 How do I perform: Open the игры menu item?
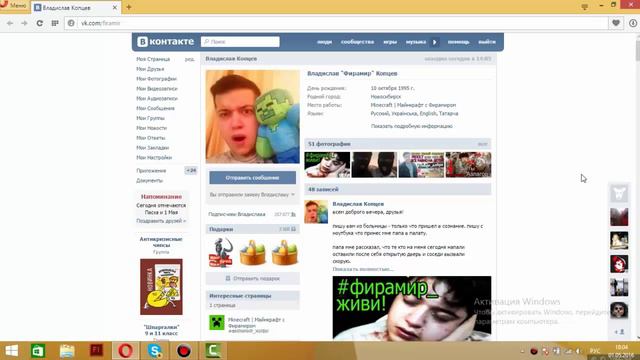click(390, 42)
